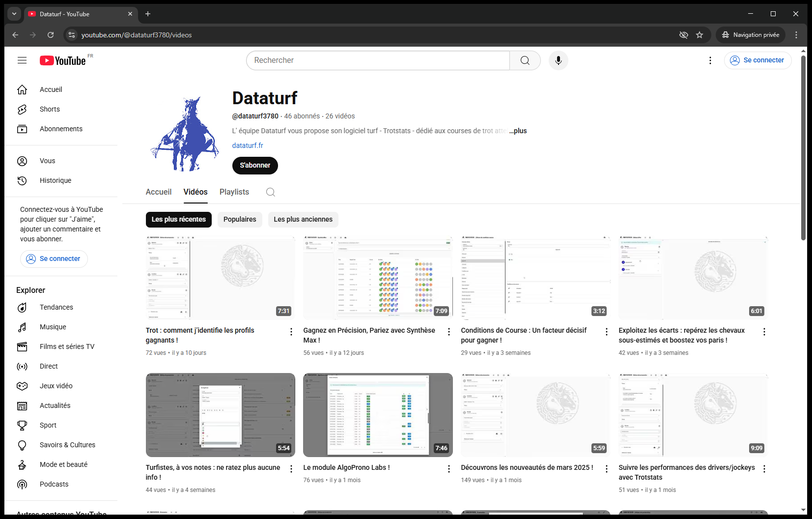Play 'Suivre les performances' 9:09 thumbnail
Viewport: 812px width, 519px height.
[693, 415]
